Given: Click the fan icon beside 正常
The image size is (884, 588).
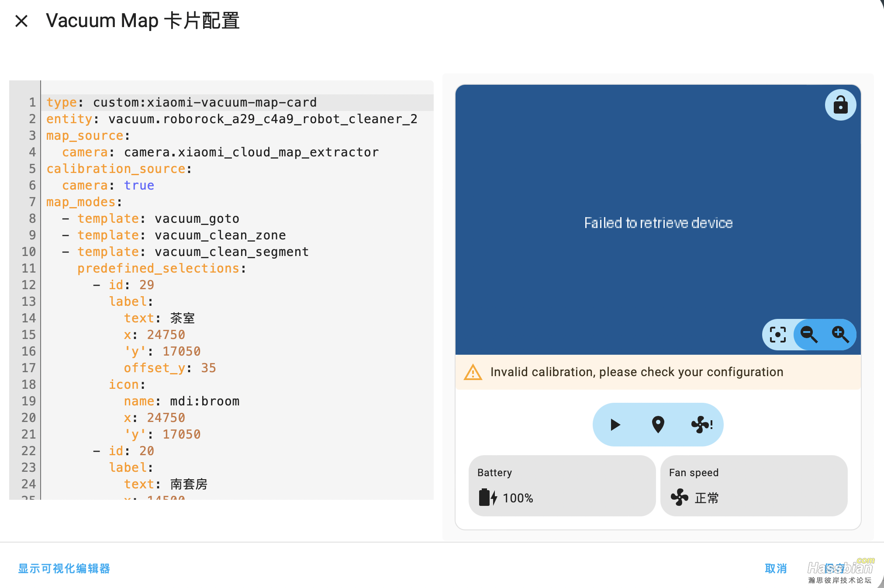Looking at the screenshot, I should pos(679,498).
